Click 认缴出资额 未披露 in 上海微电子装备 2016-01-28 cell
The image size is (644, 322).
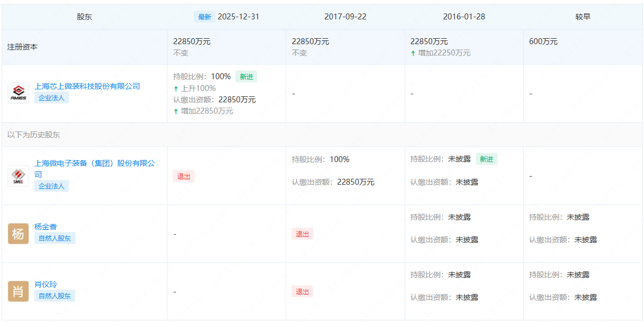coord(445,182)
